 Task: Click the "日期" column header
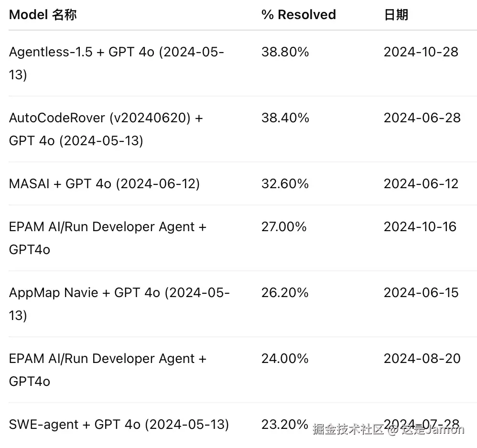click(x=396, y=15)
